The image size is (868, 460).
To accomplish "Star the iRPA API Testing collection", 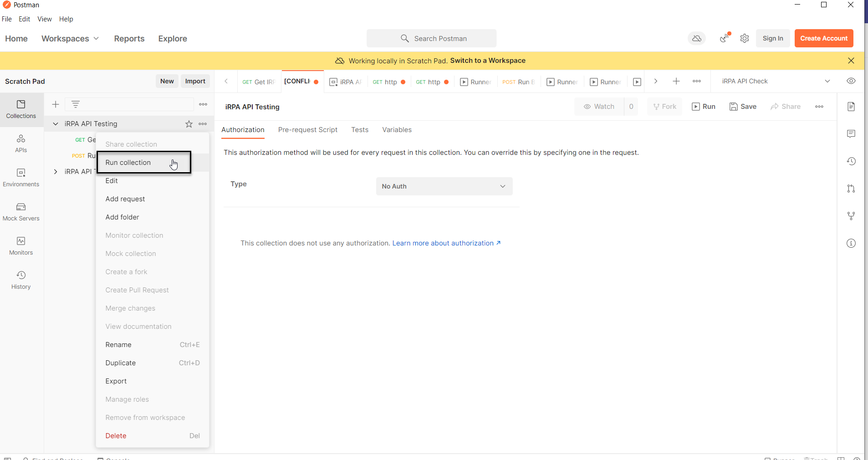I will click(x=189, y=124).
